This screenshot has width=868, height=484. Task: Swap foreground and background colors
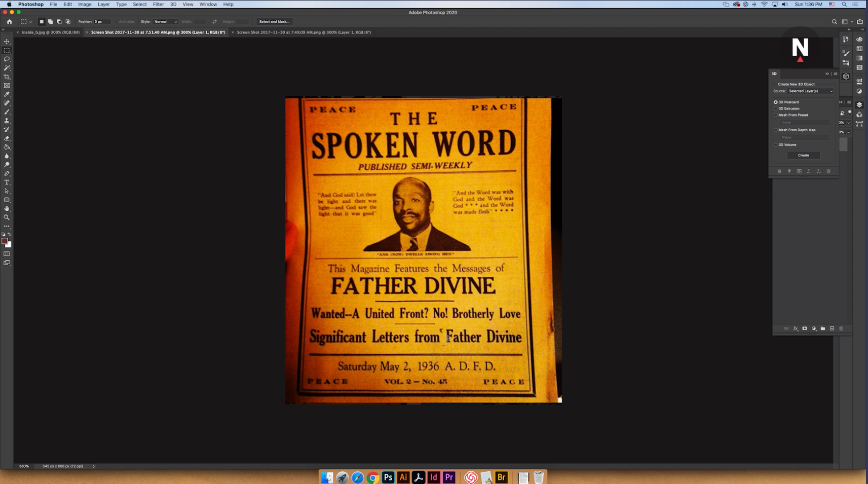[x=9, y=235]
